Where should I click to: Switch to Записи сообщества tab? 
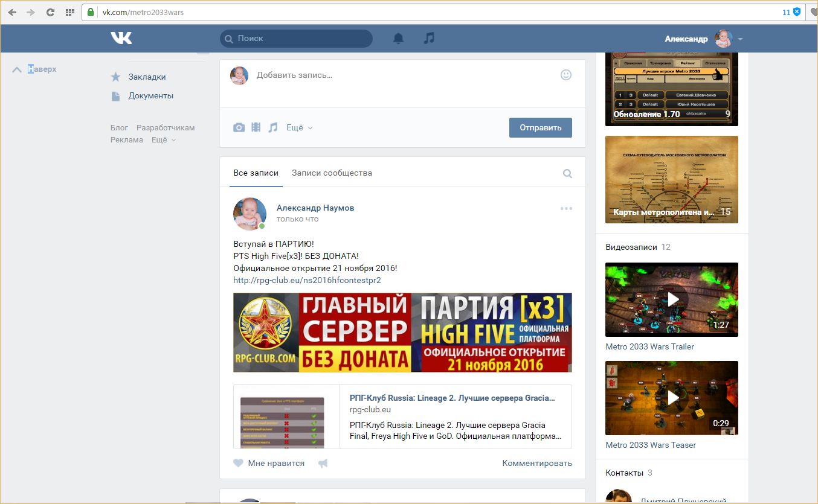(332, 173)
